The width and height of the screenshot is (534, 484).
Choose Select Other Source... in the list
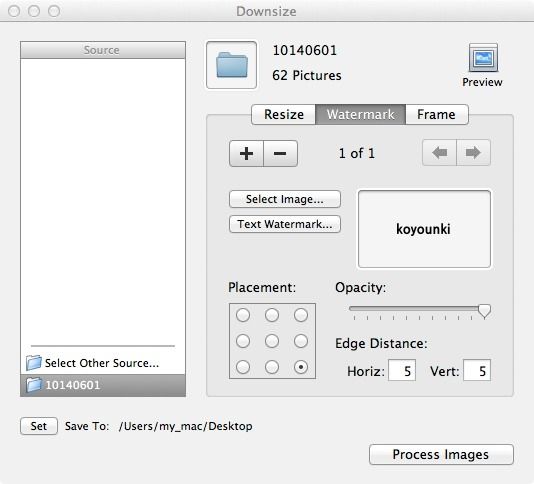click(102, 363)
